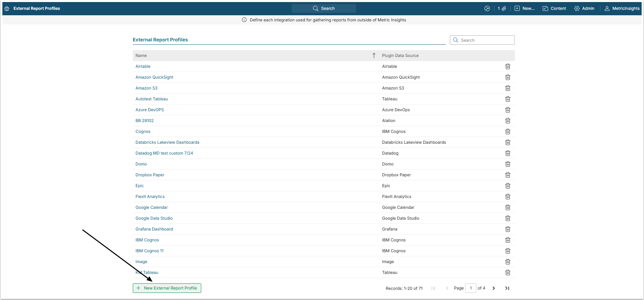Open the Admin menu
644x300 pixels.
pyautogui.click(x=584, y=8)
